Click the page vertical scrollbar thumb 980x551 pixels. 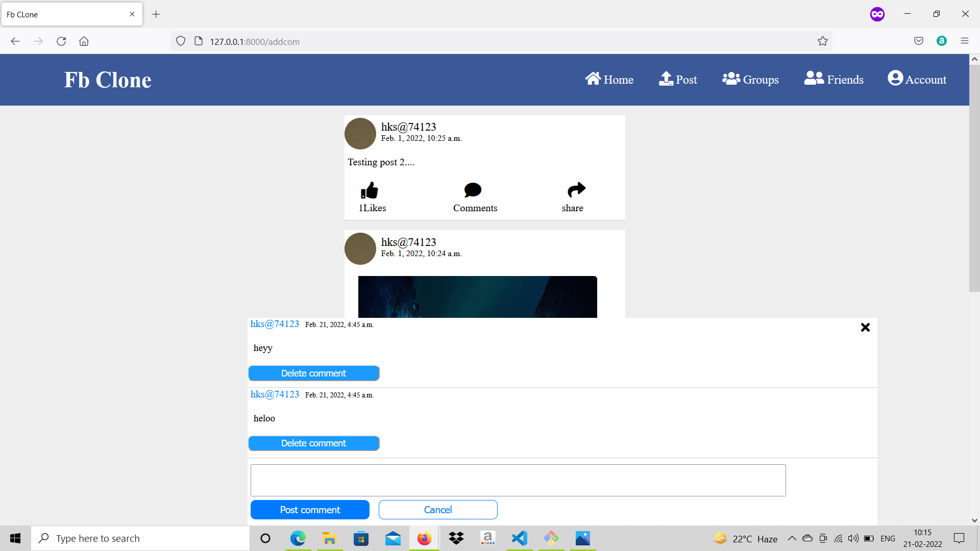pos(974,179)
